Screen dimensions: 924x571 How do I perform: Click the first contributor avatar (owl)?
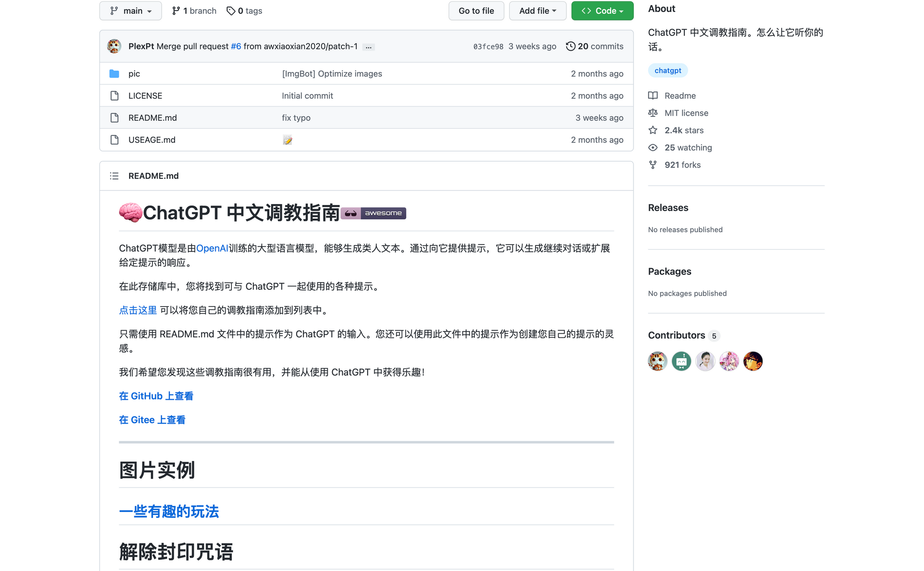coord(657,361)
